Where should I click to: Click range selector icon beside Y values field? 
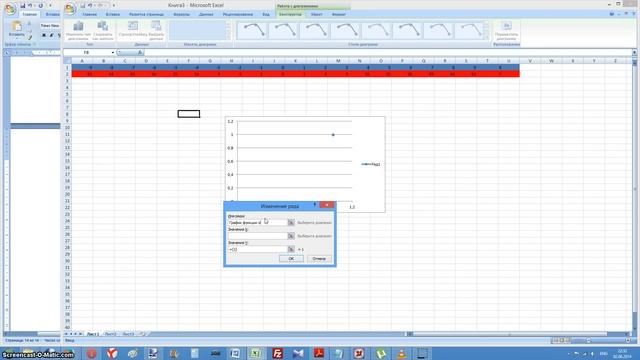click(291, 249)
